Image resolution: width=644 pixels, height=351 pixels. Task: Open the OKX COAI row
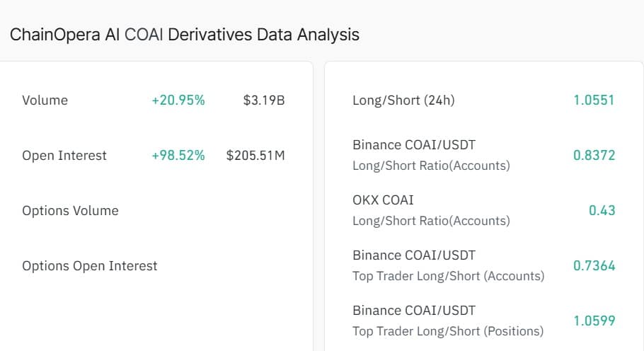(430, 210)
